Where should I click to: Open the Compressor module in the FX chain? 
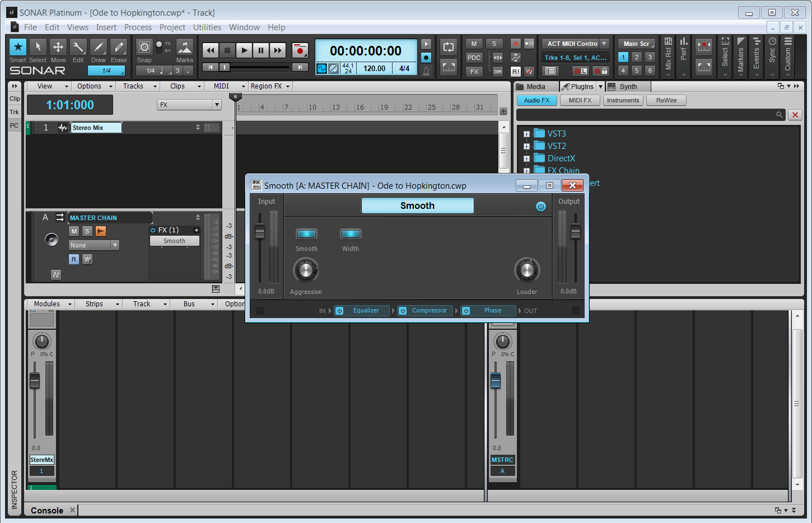click(430, 311)
